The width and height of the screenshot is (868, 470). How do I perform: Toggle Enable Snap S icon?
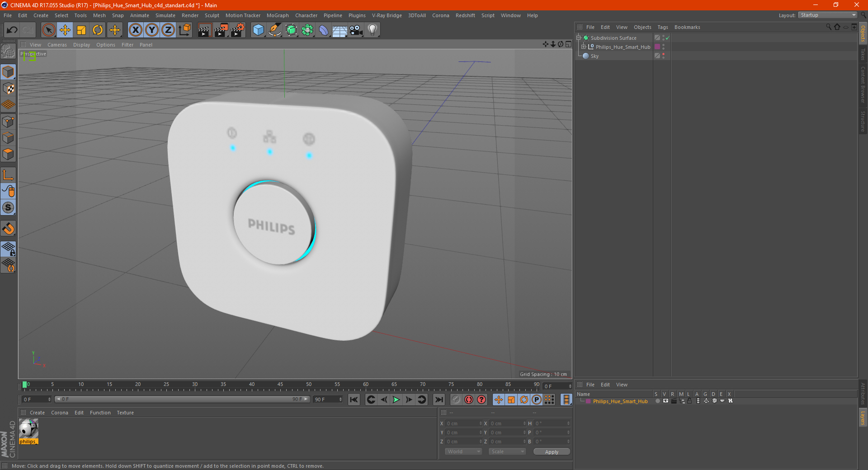[8, 207]
